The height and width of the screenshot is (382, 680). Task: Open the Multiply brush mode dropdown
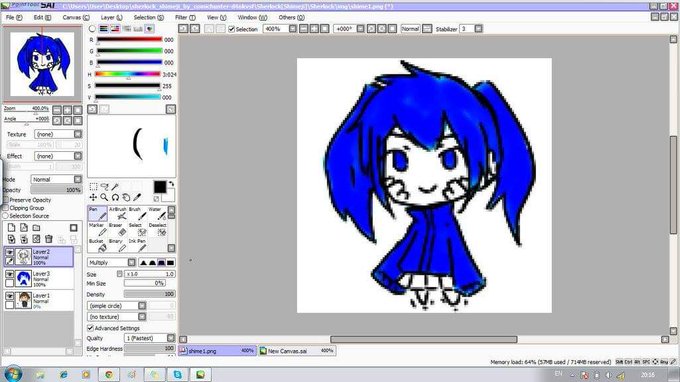click(111, 262)
